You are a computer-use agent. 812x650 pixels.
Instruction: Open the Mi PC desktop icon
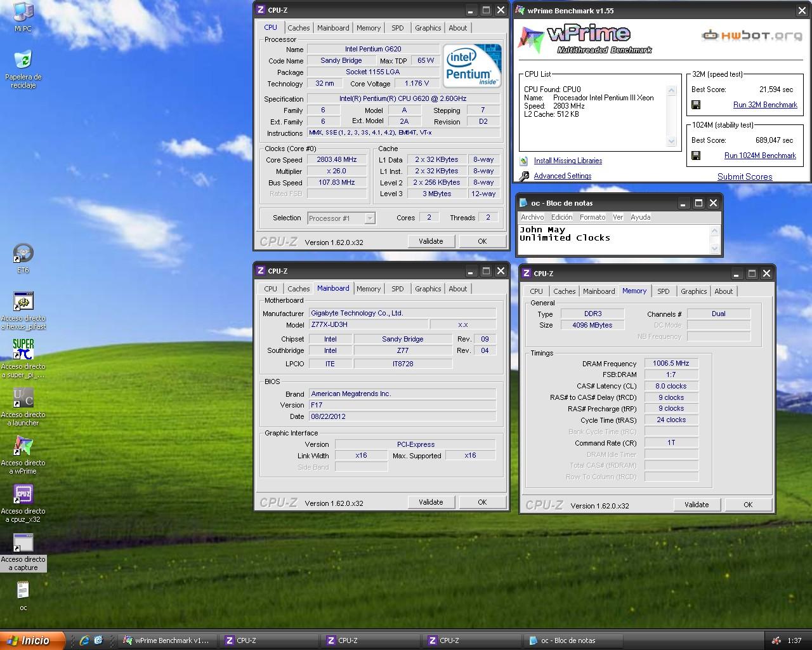(23, 11)
